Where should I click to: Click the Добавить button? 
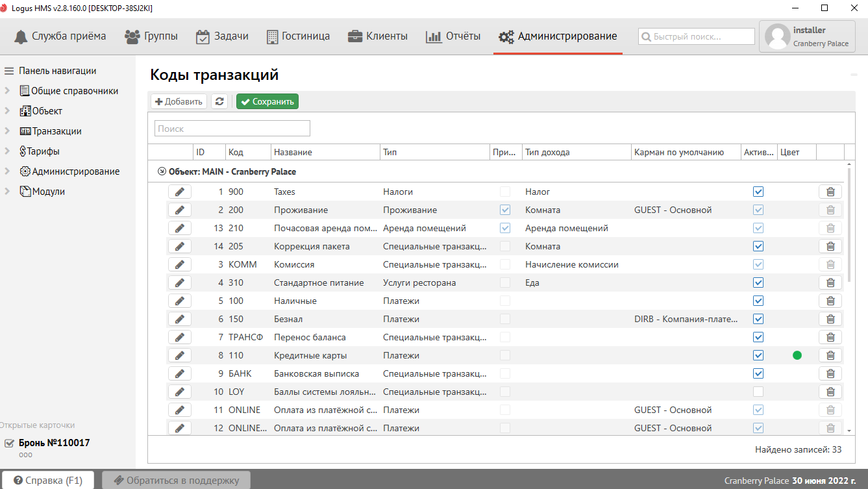(179, 101)
